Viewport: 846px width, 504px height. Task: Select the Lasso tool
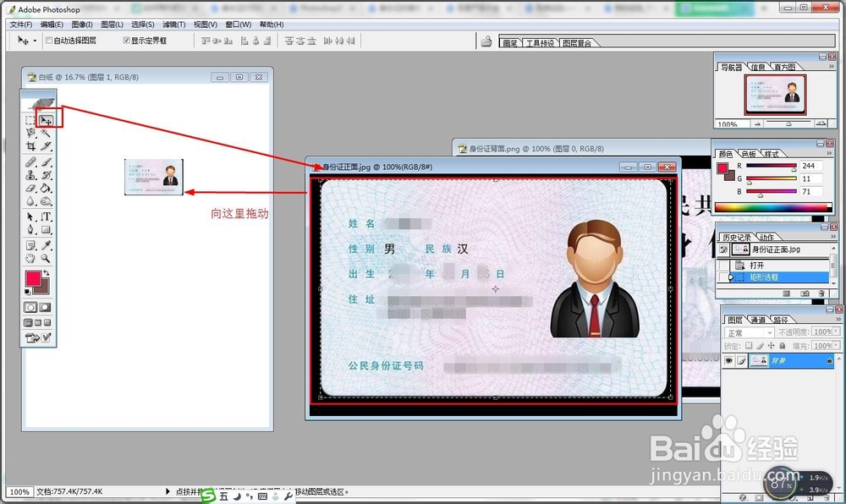(30, 133)
